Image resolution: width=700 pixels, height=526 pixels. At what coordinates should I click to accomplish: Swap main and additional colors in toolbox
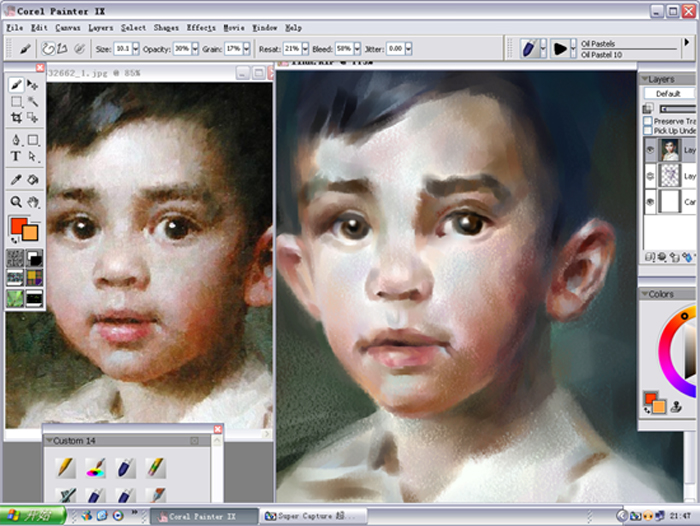[15, 241]
